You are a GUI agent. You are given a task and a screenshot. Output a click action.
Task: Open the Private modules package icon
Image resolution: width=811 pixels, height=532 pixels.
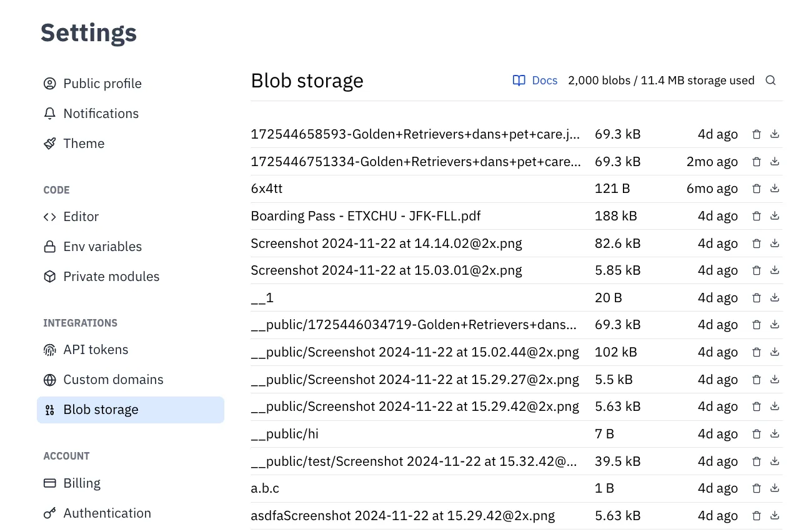[x=49, y=276]
